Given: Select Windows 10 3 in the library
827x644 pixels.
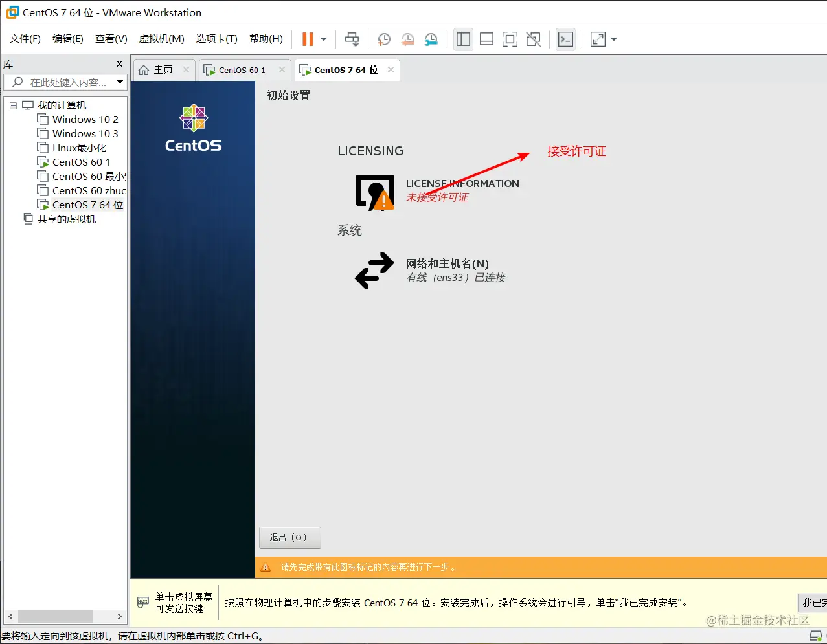Looking at the screenshot, I should tap(85, 134).
